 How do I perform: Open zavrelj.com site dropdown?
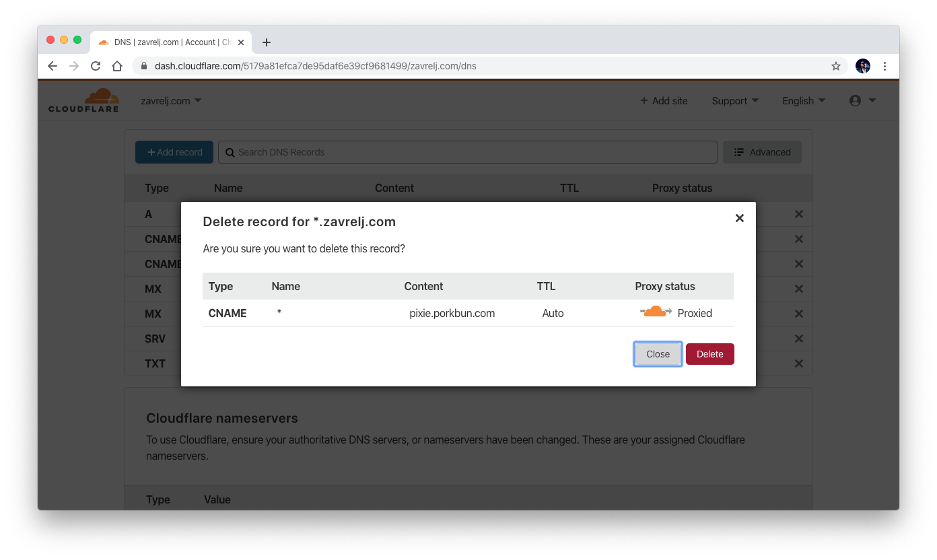pos(171,101)
